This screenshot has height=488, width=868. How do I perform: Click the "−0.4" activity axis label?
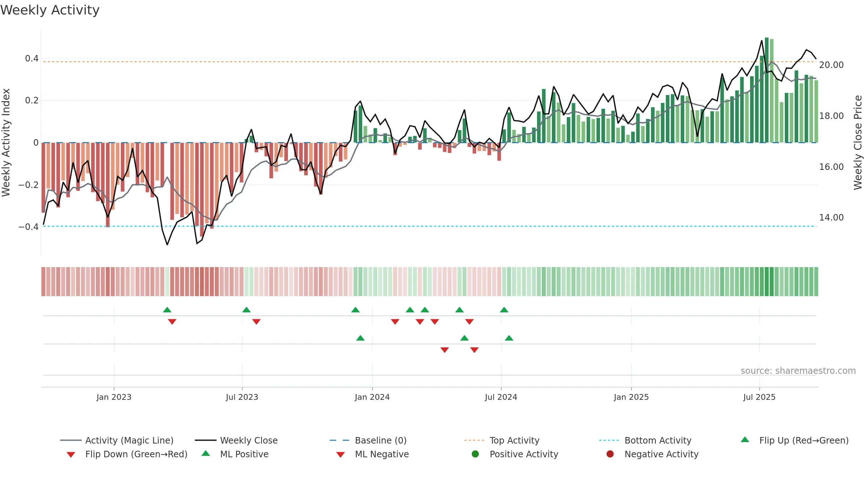(29, 227)
